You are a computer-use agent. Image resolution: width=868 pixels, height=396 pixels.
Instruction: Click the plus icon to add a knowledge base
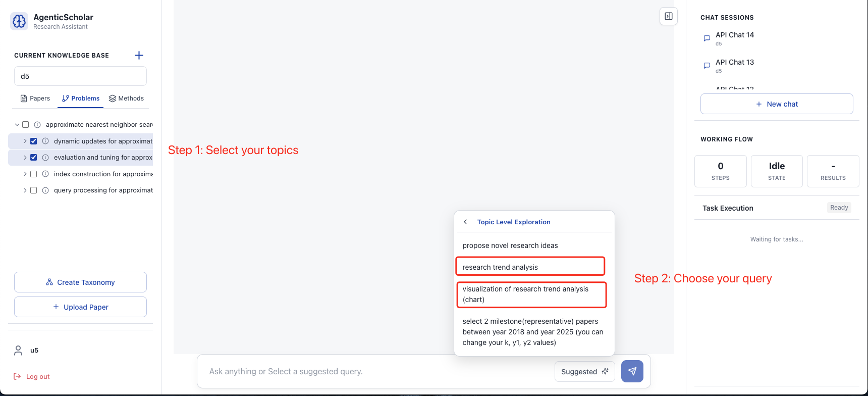[139, 55]
